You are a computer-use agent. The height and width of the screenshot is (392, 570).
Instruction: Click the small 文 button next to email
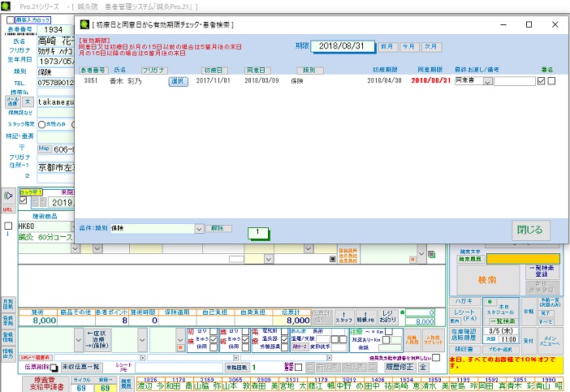click(x=28, y=101)
